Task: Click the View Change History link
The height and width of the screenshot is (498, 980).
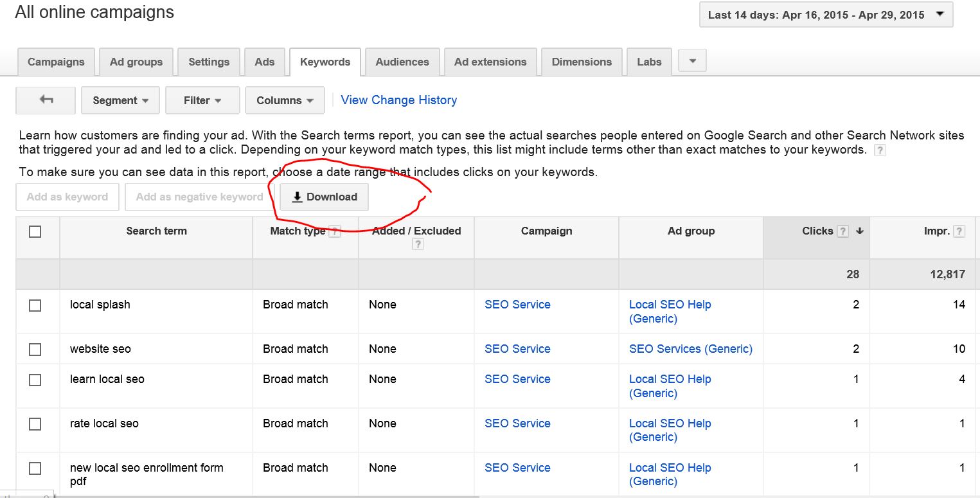Action: (x=399, y=100)
